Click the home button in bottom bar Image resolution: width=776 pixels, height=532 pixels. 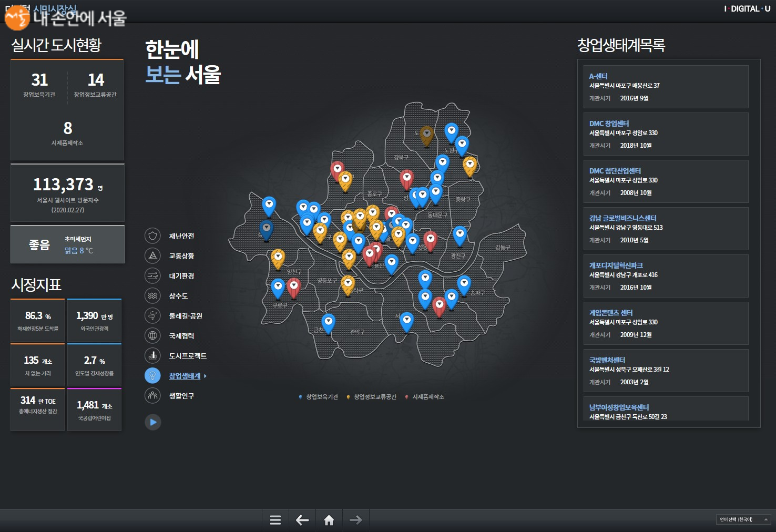(329, 520)
